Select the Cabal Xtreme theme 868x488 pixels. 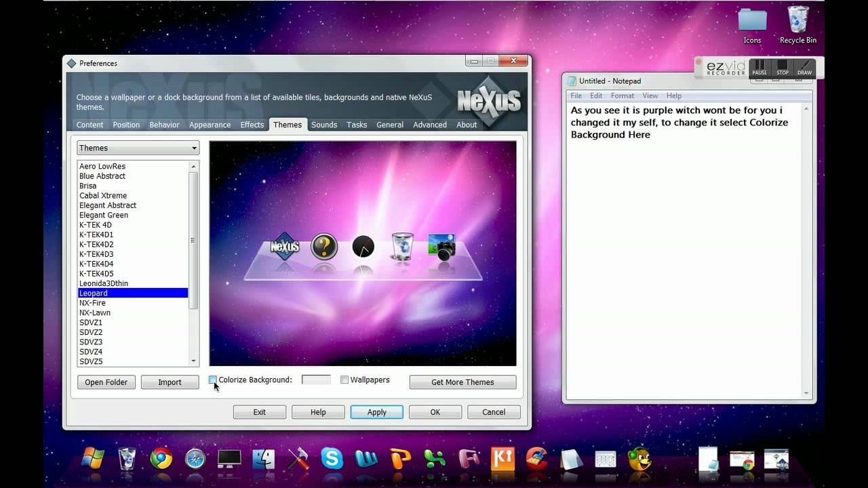pos(132,195)
